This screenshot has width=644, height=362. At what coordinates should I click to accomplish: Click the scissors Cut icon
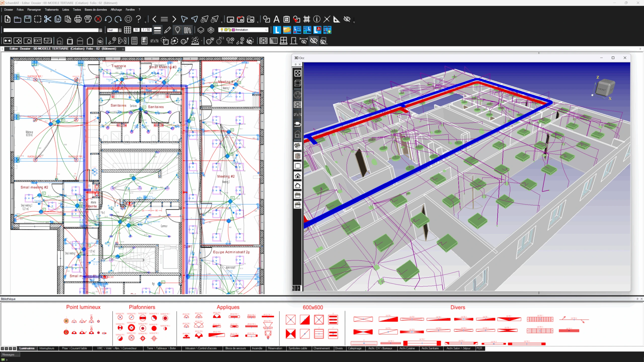click(48, 19)
